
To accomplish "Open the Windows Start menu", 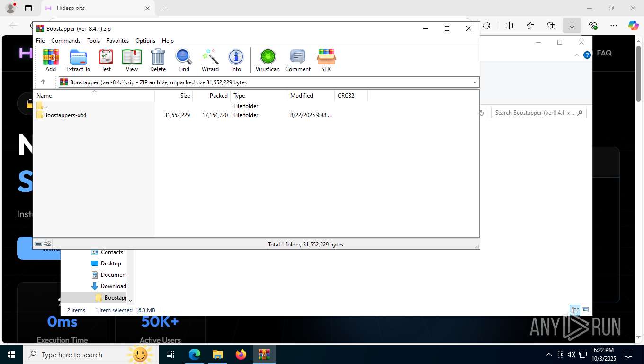I will click(11, 355).
